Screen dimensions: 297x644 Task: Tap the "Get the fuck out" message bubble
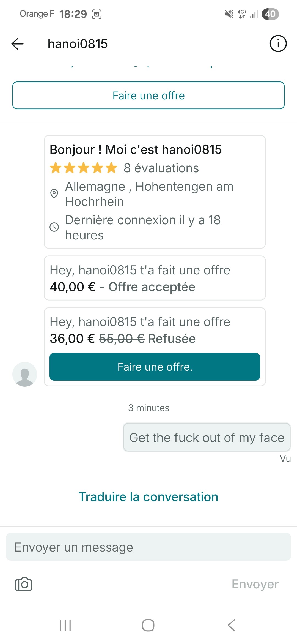pyautogui.click(x=207, y=437)
